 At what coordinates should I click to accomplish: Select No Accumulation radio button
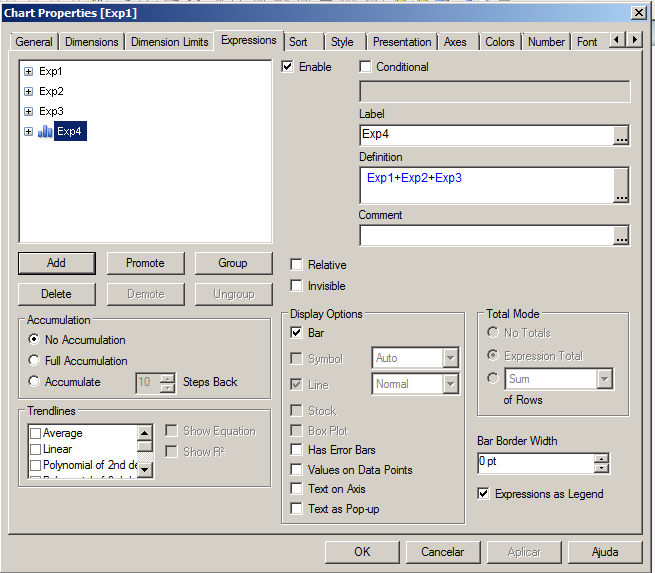[x=34, y=339]
